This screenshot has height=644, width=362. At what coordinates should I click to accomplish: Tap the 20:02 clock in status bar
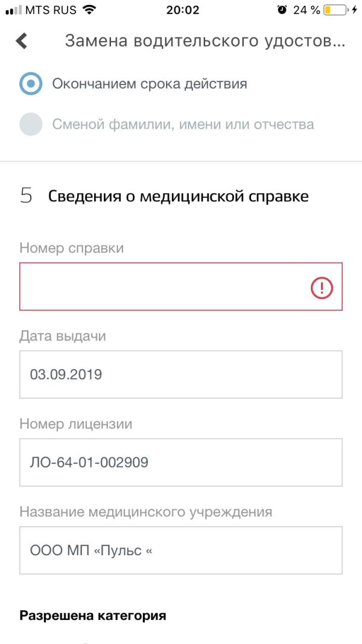pos(183,10)
